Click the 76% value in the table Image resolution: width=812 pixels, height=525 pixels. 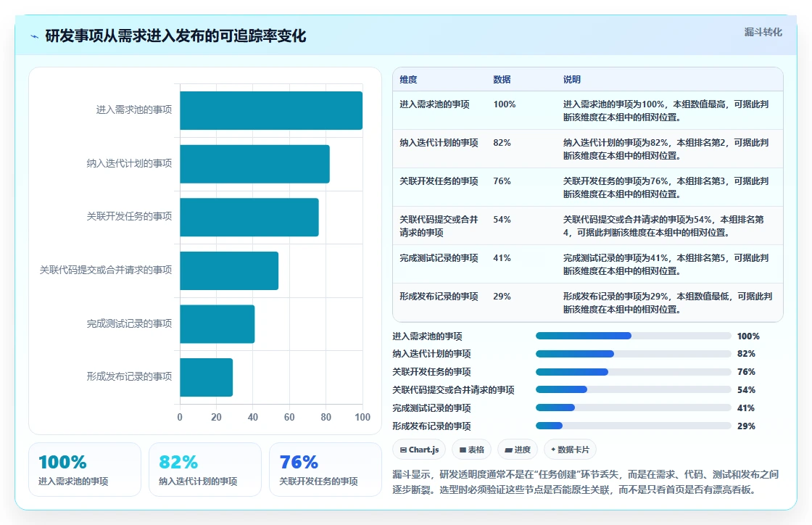click(502, 181)
